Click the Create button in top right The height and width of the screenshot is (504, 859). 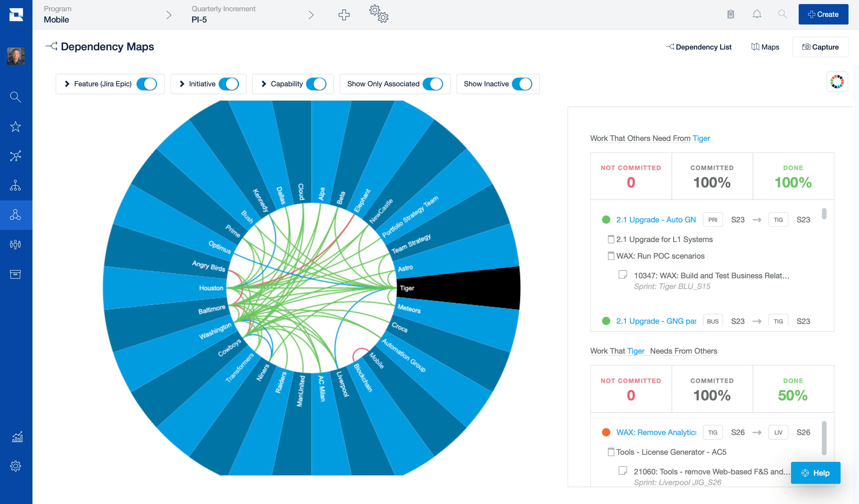pos(823,13)
